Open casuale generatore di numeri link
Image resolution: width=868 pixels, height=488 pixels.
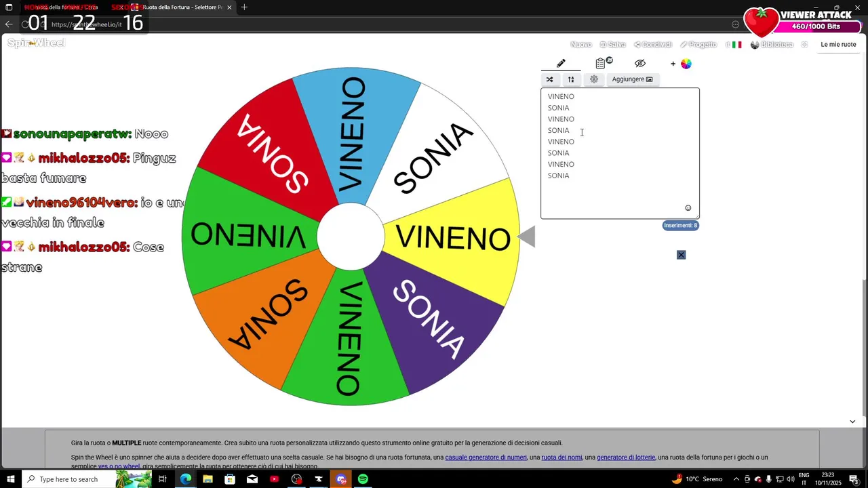coord(486,457)
